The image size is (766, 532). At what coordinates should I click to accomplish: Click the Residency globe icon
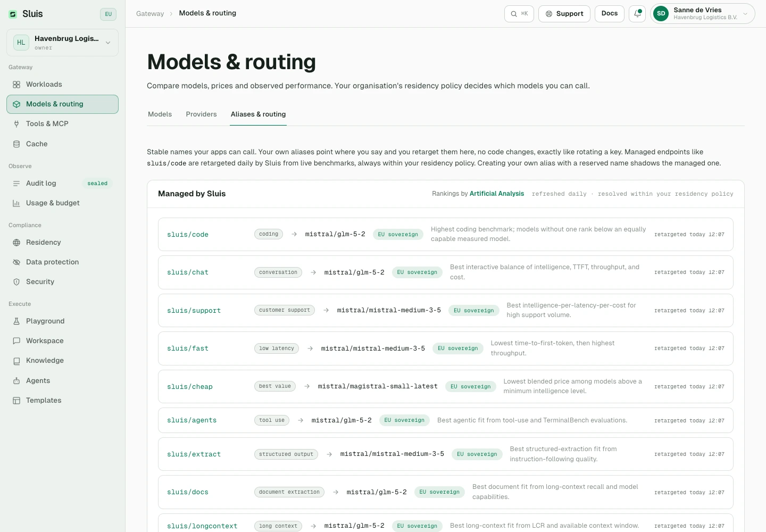16,243
